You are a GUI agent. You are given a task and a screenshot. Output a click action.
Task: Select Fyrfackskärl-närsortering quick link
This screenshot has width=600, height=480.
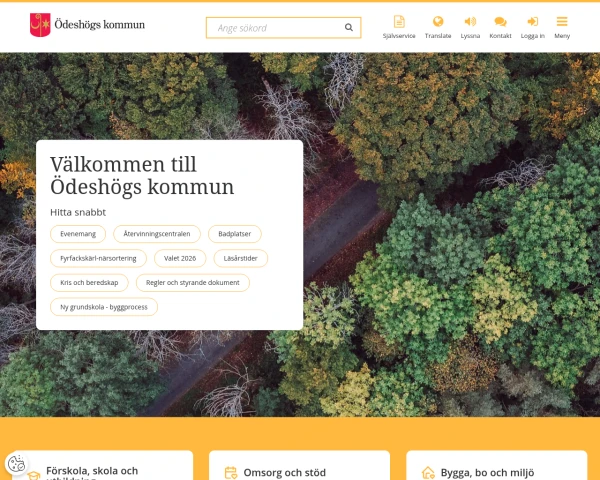click(x=98, y=258)
